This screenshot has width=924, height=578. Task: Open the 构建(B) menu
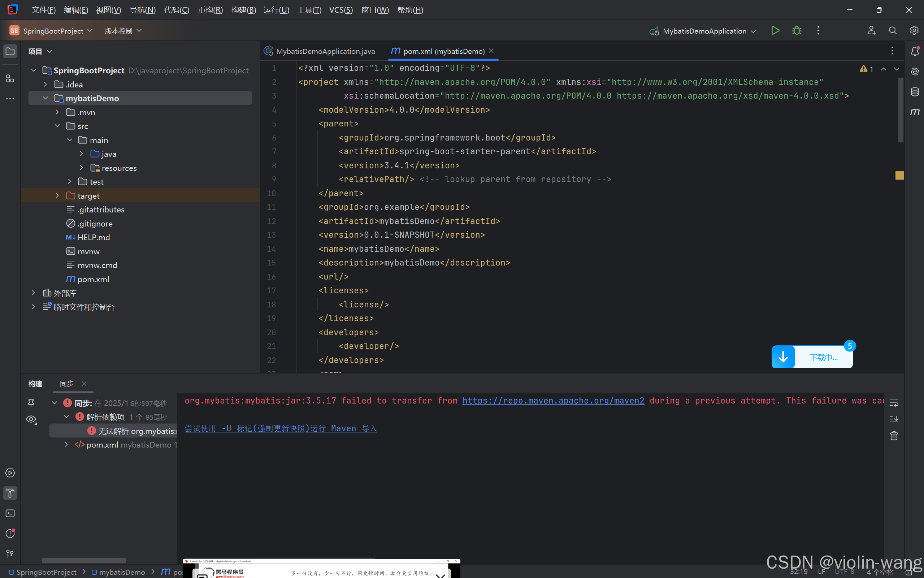pos(243,10)
